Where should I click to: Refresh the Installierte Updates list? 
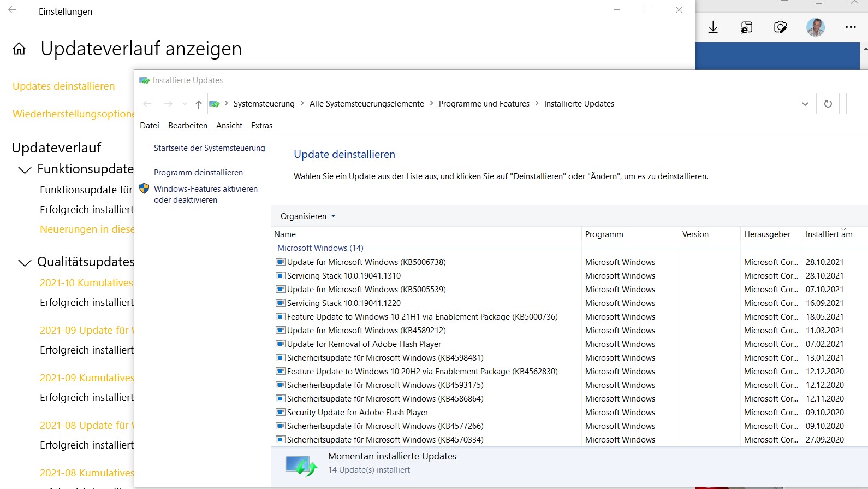[x=828, y=104]
